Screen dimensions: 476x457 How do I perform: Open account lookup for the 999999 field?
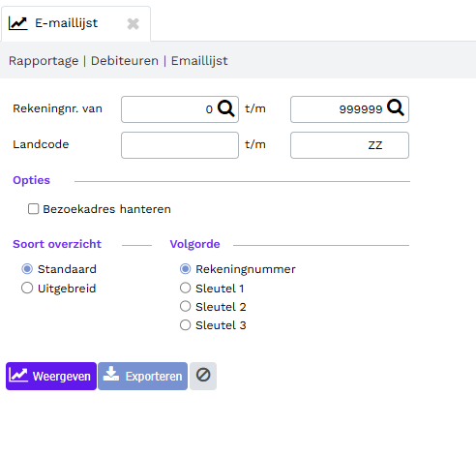pos(396,107)
